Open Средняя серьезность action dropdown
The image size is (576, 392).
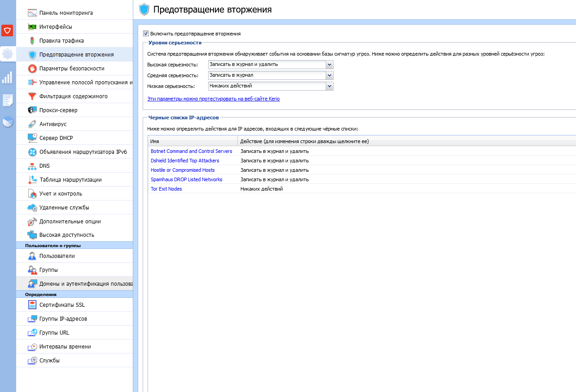pyautogui.click(x=330, y=75)
